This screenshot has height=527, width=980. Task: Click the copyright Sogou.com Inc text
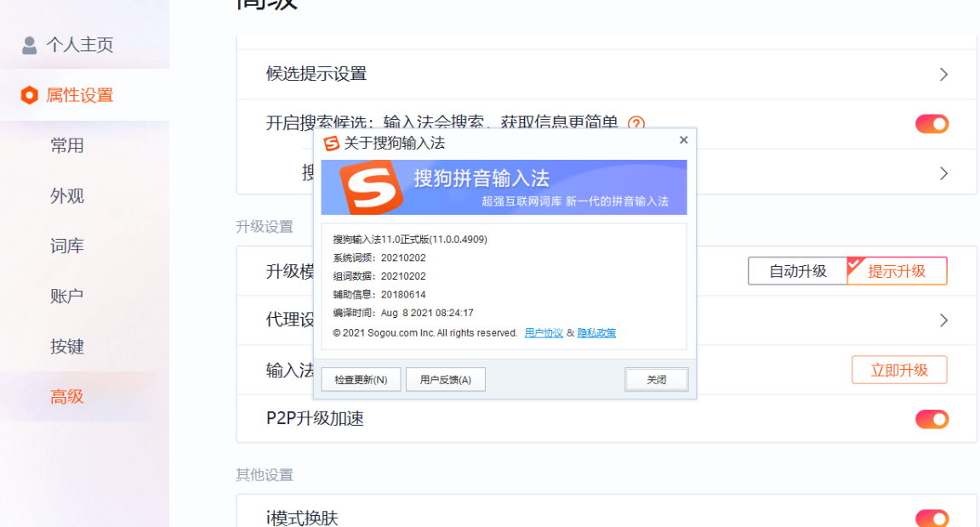pos(425,333)
